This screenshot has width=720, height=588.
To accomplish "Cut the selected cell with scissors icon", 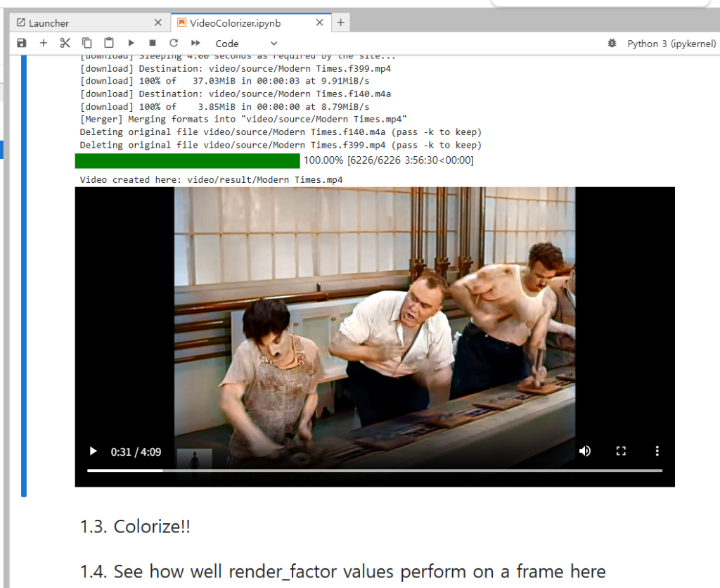I will 65,43.
